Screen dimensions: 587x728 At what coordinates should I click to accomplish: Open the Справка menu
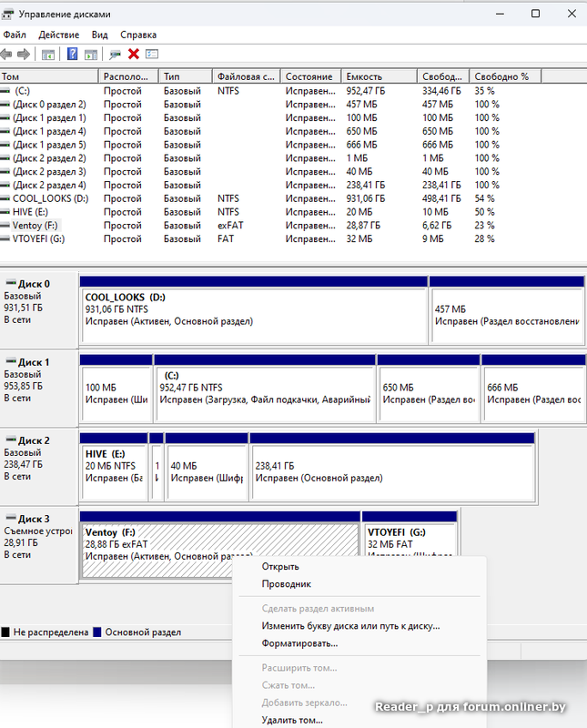coord(137,35)
